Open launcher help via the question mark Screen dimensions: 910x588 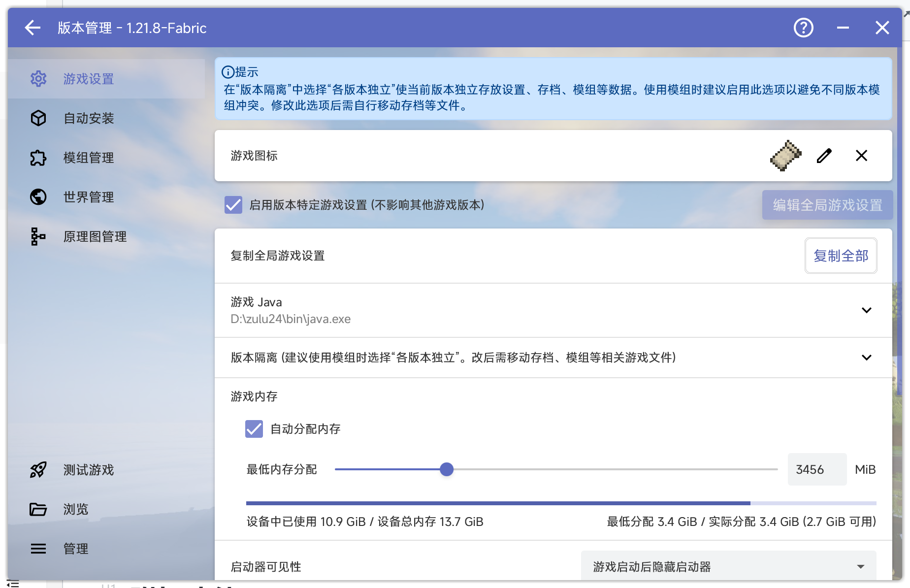803,28
